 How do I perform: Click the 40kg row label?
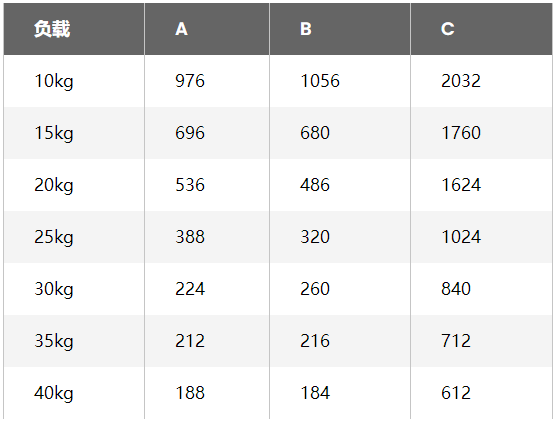tap(54, 393)
